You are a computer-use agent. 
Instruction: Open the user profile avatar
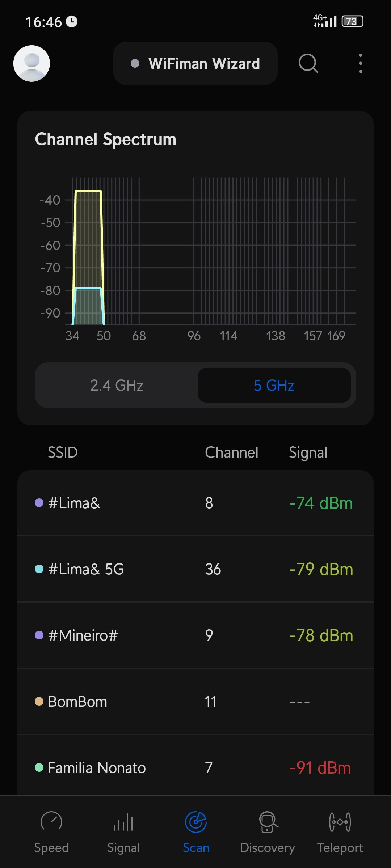tap(31, 63)
